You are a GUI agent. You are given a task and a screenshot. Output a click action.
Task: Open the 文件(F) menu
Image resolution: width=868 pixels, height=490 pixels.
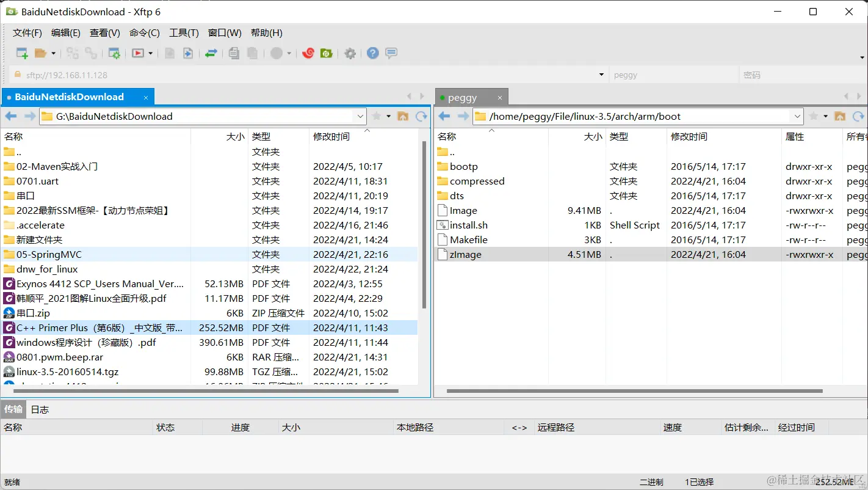tap(27, 33)
